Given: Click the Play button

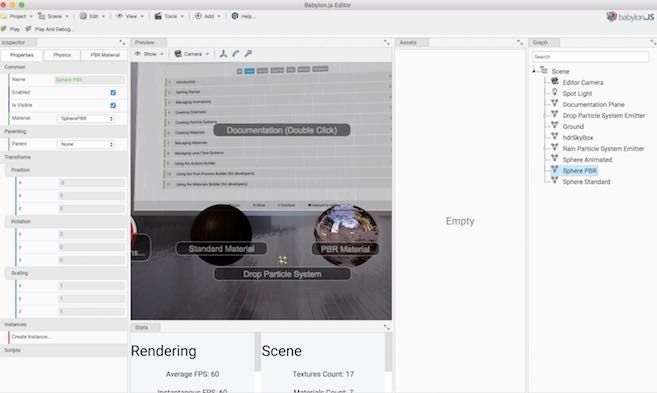Looking at the screenshot, I should pyautogui.click(x=10, y=29).
